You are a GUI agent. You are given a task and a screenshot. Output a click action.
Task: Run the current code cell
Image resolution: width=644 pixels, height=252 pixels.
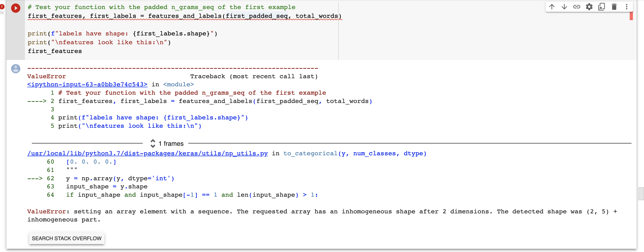coord(15,8)
